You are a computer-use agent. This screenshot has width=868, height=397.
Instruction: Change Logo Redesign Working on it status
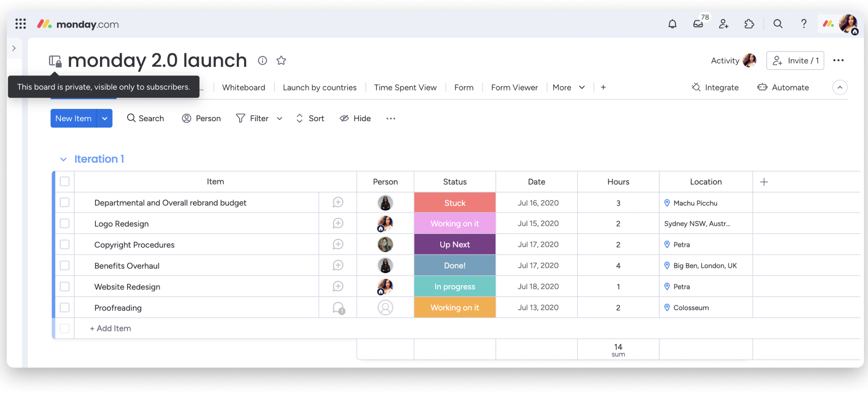(455, 223)
